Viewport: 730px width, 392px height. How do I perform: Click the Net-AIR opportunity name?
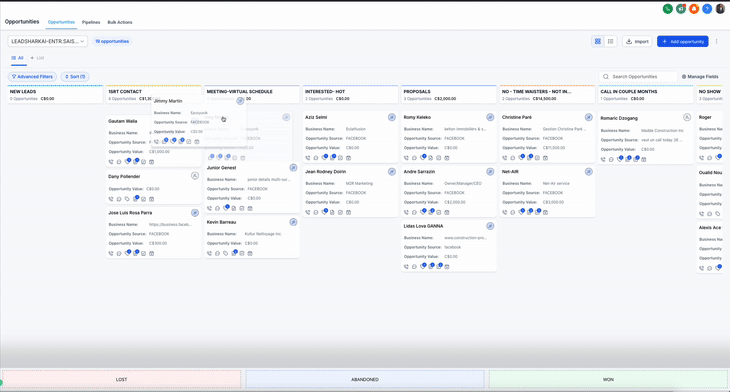point(510,172)
